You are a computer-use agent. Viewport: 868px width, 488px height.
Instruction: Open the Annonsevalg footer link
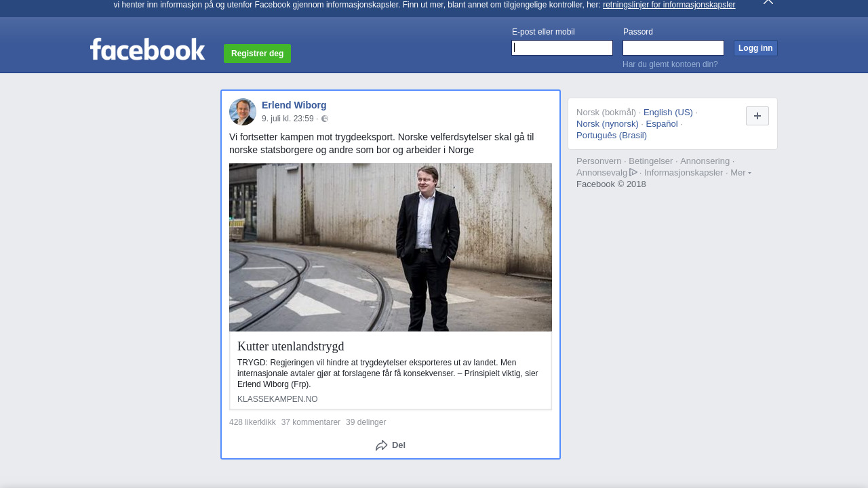click(601, 173)
